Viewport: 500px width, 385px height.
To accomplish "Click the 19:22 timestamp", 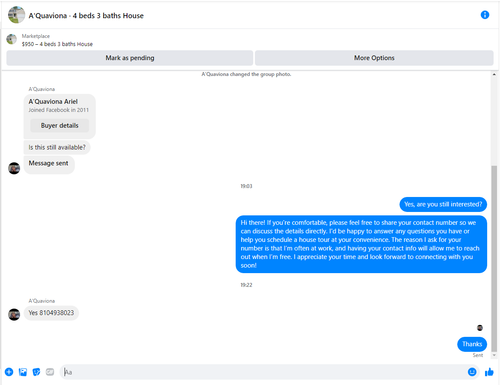I will 246,285.
